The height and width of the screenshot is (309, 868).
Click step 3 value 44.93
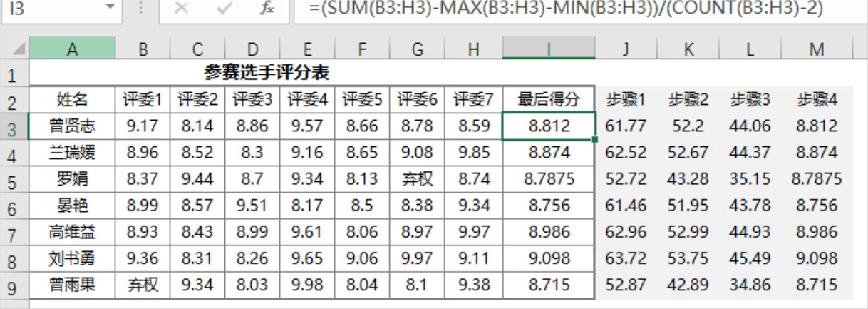coord(750,232)
